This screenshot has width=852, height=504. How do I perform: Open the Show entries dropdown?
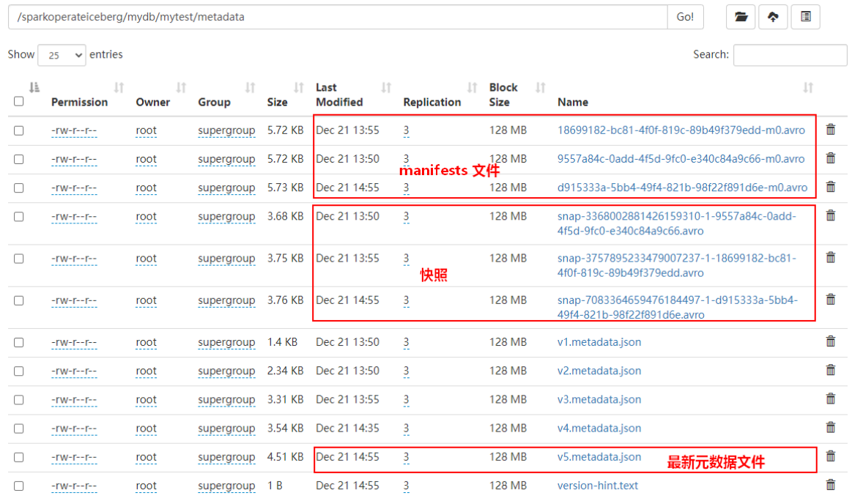(x=62, y=55)
